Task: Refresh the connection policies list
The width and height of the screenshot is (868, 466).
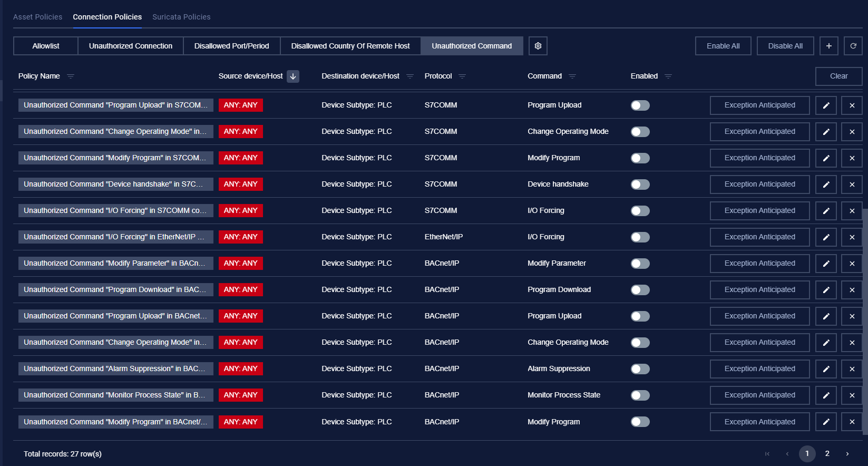Action: tap(853, 46)
